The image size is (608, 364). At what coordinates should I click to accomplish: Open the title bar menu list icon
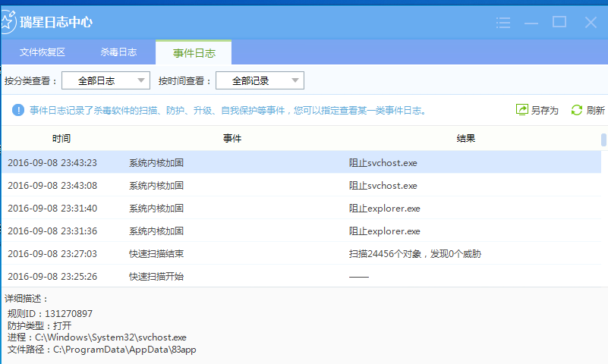(x=503, y=23)
